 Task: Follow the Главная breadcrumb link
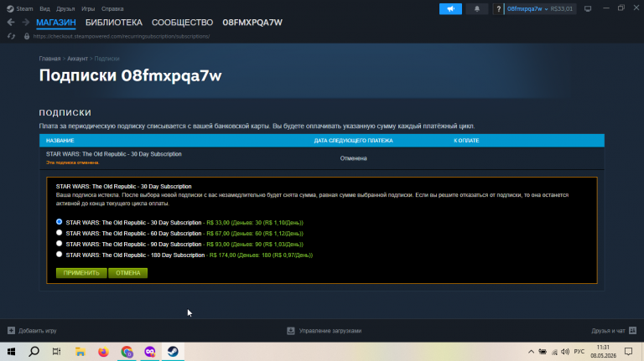tap(49, 59)
